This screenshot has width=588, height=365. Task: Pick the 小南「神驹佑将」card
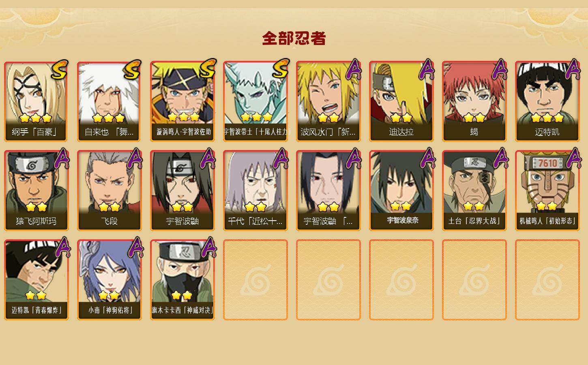(109, 280)
